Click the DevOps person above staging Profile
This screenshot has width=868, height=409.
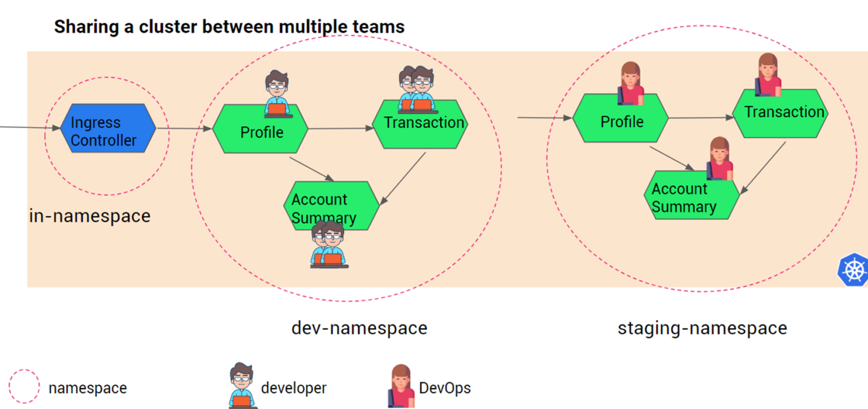tap(630, 83)
